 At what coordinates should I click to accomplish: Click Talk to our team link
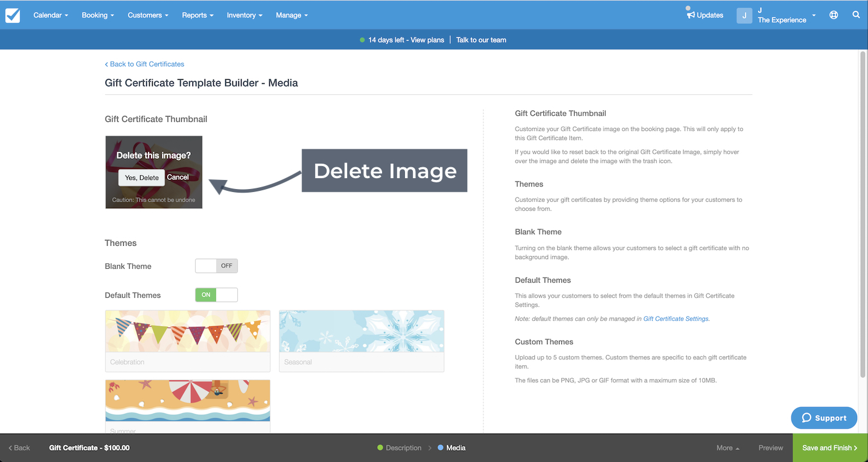click(481, 40)
